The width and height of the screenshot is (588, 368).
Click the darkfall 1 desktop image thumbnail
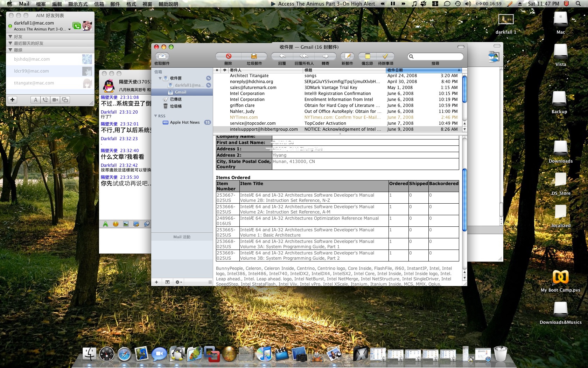point(506,19)
